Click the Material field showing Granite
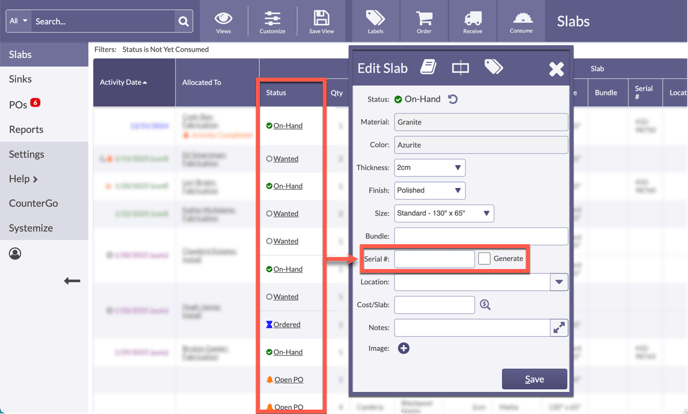 pyautogui.click(x=481, y=122)
